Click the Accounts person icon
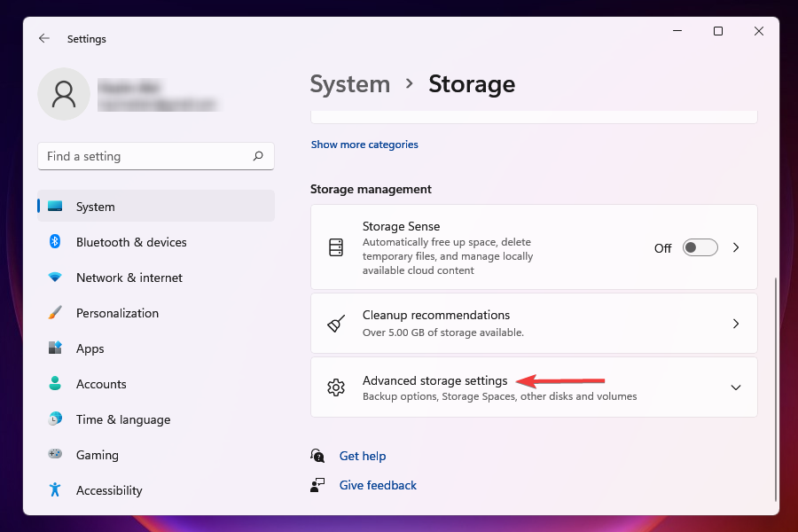The height and width of the screenshot is (532, 798). click(x=55, y=383)
